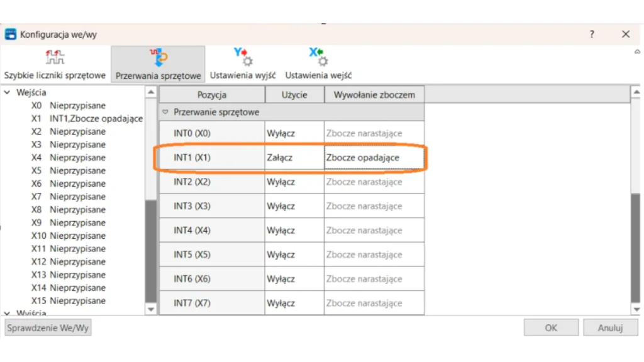The image size is (644, 362).
Task: Click the INT3 (X3) position cell
Action: coord(212,206)
